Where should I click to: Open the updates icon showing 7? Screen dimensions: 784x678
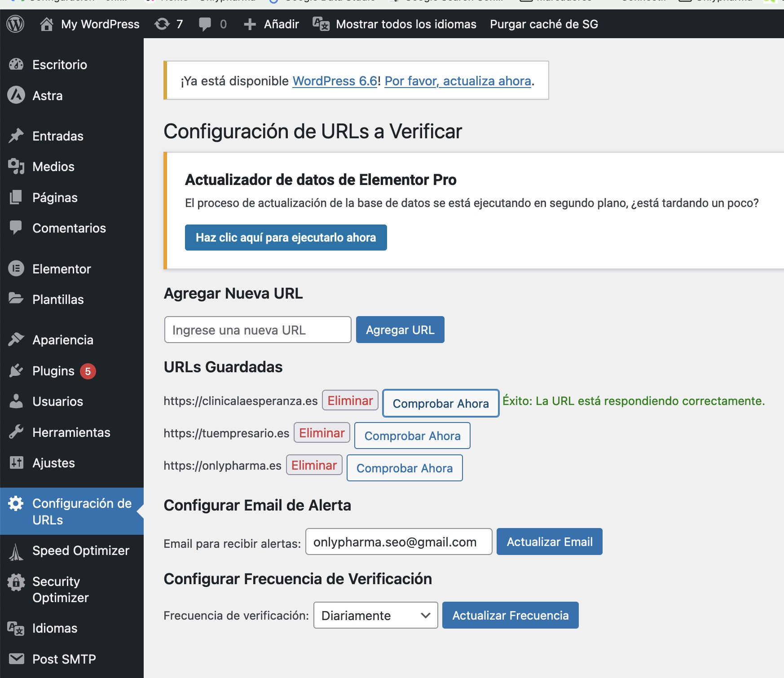162,24
